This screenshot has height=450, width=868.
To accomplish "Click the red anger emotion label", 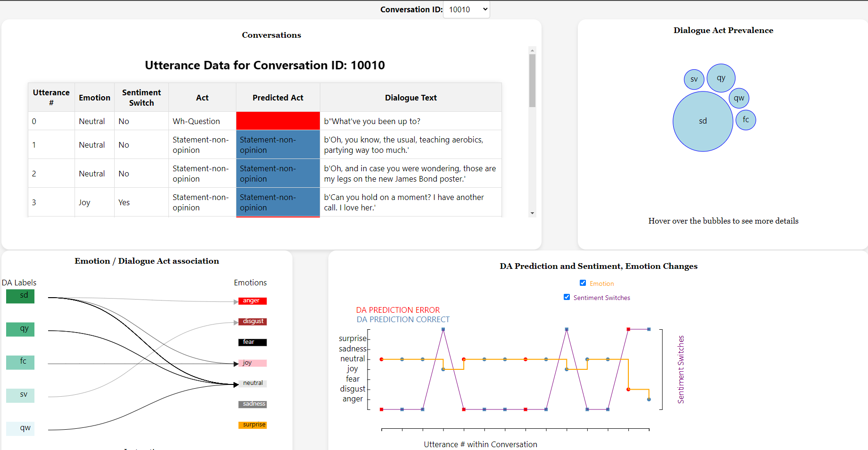I will 252,301.
